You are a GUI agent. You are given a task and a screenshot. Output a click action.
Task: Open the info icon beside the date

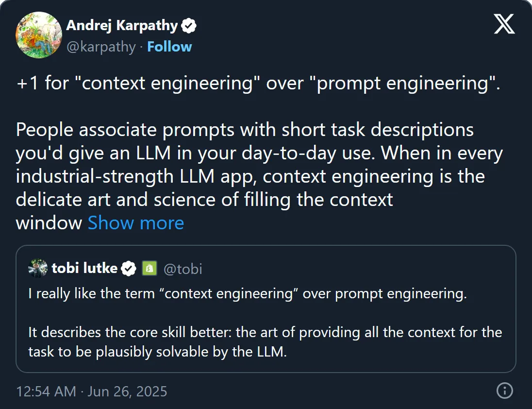[x=505, y=391]
